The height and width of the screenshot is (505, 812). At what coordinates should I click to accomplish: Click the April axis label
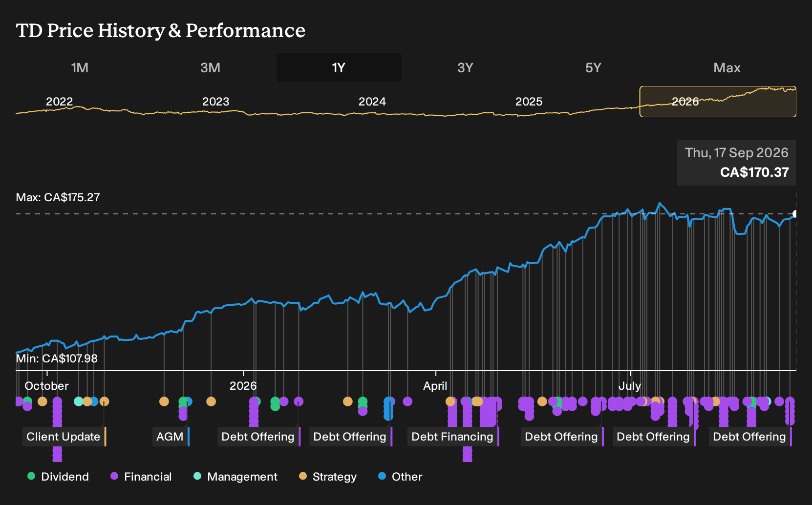pyautogui.click(x=435, y=386)
